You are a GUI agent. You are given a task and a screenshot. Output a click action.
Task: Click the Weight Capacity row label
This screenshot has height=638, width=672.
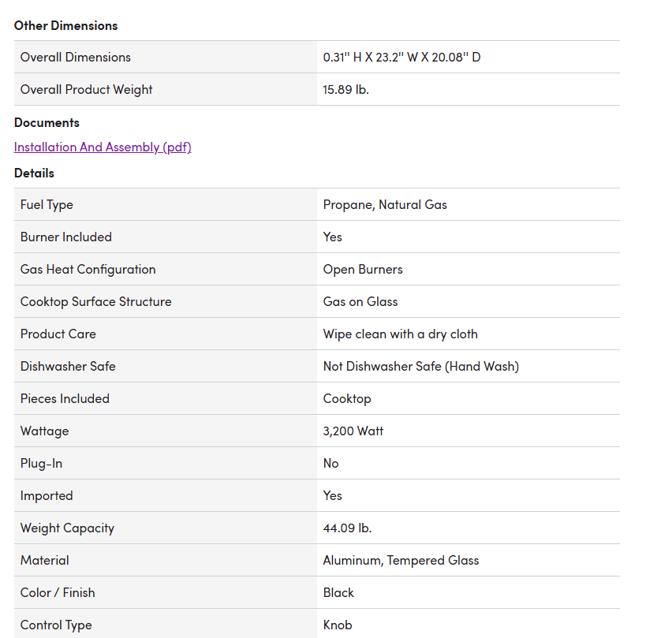[x=67, y=528]
